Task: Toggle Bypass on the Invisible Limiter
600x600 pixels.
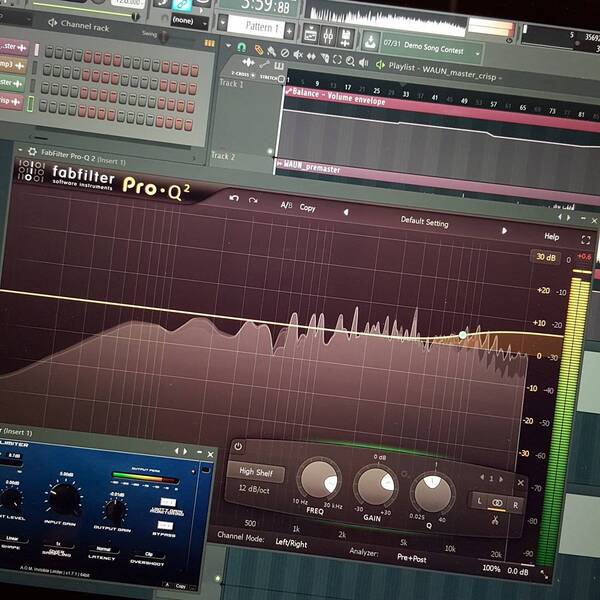Action: pyautogui.click(x=165, y=526)
